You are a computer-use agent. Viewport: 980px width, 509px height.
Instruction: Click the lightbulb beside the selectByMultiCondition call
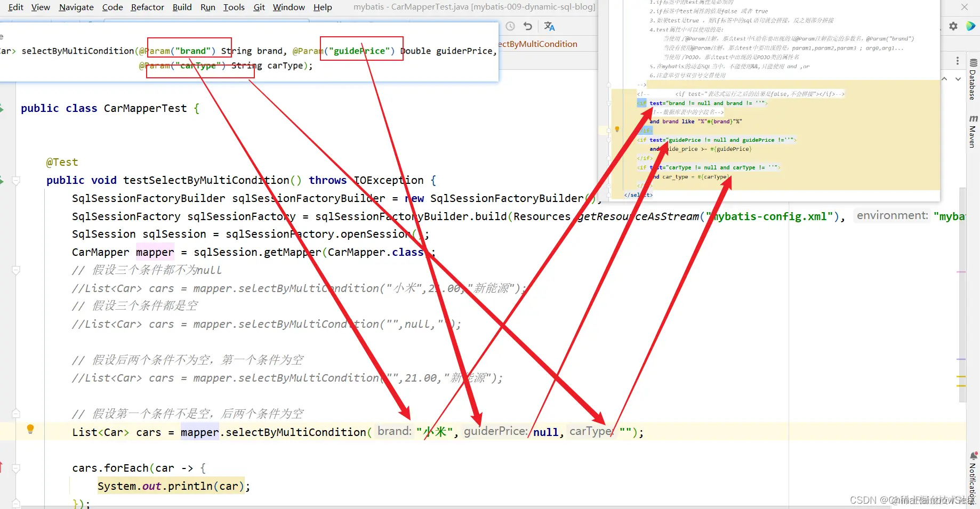30,429
